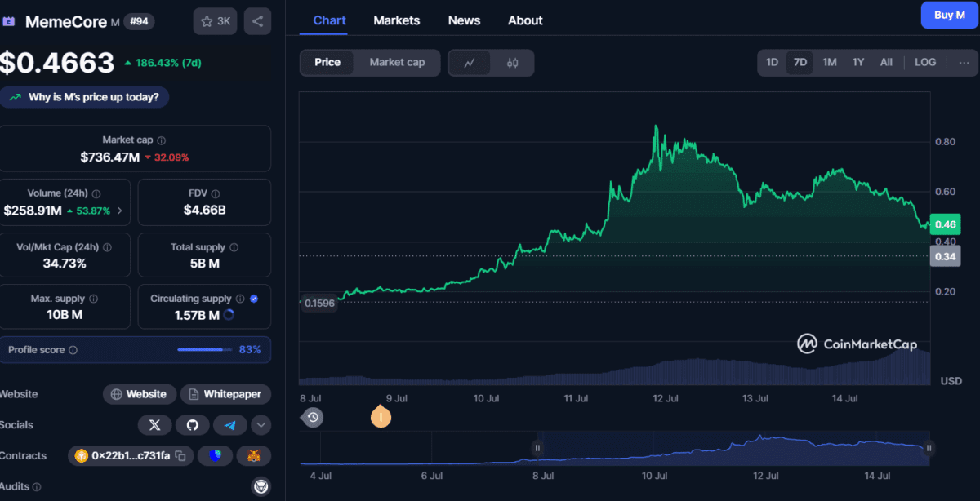
Task: Open the X (Twitter) social link
Action: click(x=155, y=425)
